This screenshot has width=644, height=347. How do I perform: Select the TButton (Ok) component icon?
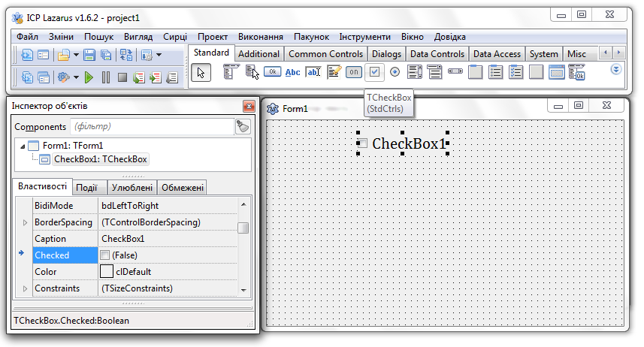pos(272,72)
